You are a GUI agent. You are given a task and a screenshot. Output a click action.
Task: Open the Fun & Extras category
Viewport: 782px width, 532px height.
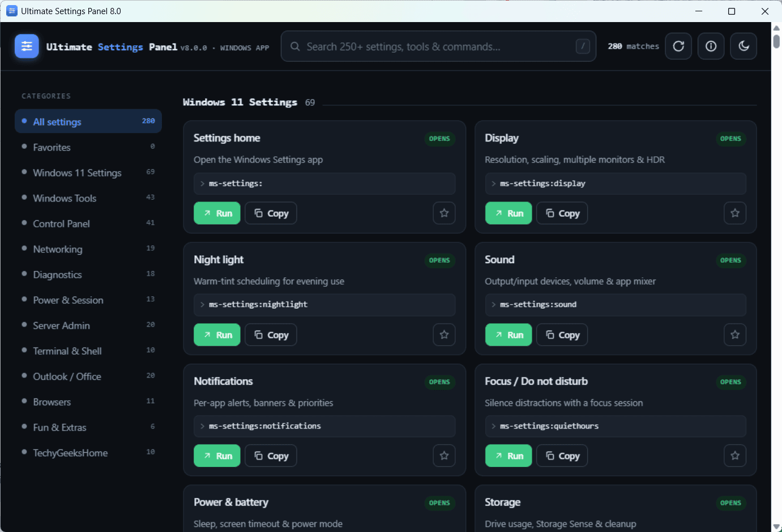(88, 427)
